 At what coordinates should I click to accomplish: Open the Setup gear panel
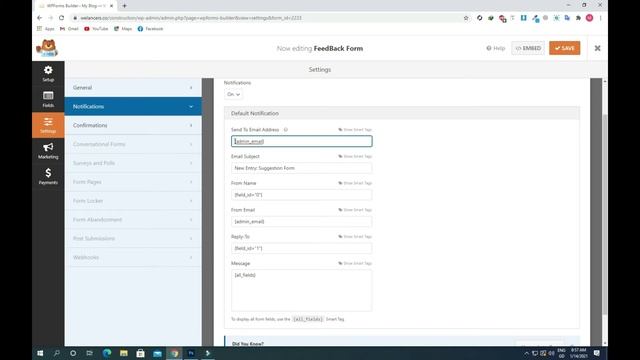[48, 73]
